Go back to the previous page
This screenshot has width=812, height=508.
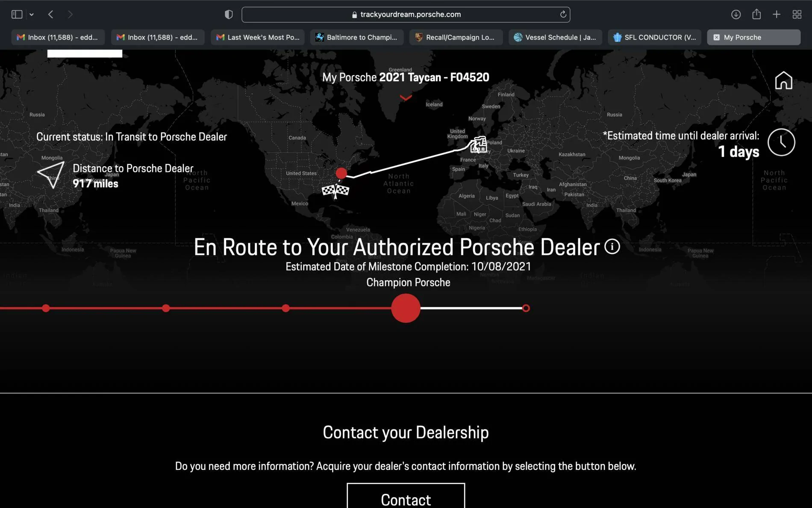coord(51,15)
